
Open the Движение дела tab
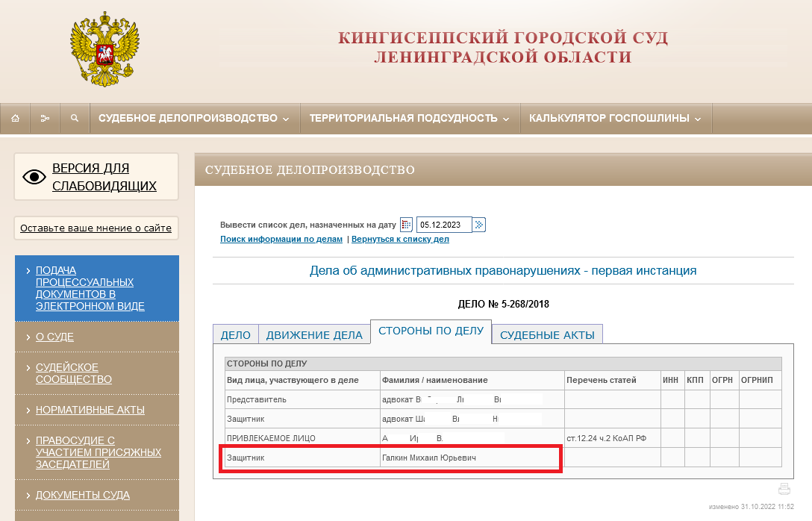pyautogui.click(x=314, y=335)
